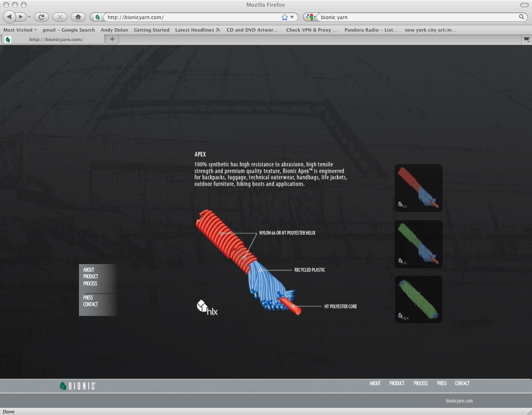Click the Forward arrow button

[x=21, y=17]
